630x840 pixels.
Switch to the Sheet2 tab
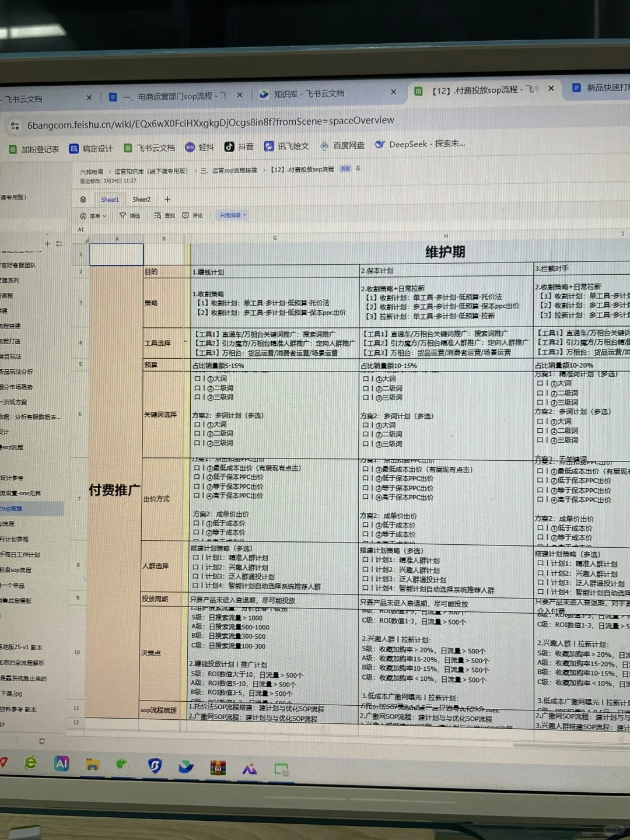tap(141, 199)
